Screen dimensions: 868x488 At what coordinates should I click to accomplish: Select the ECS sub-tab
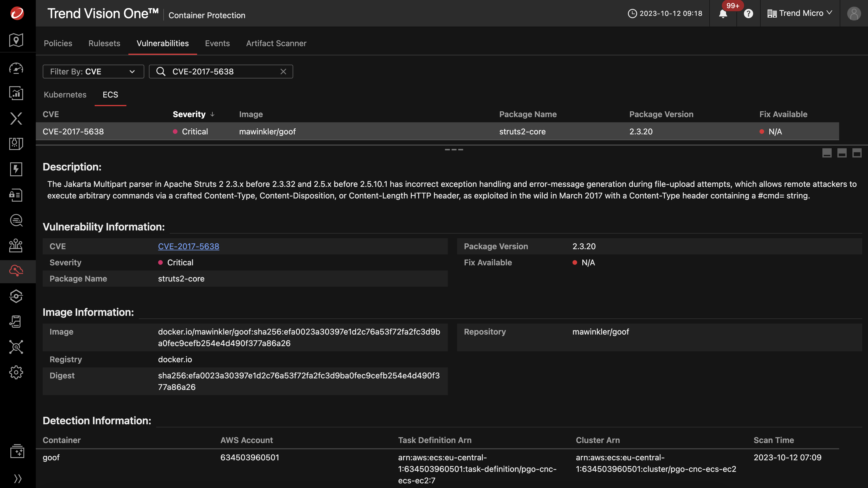(x=110, y=95)
